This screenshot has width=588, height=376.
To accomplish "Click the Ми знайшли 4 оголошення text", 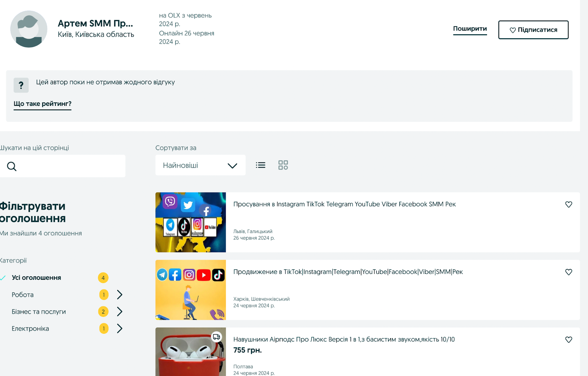I will (41, 233).
